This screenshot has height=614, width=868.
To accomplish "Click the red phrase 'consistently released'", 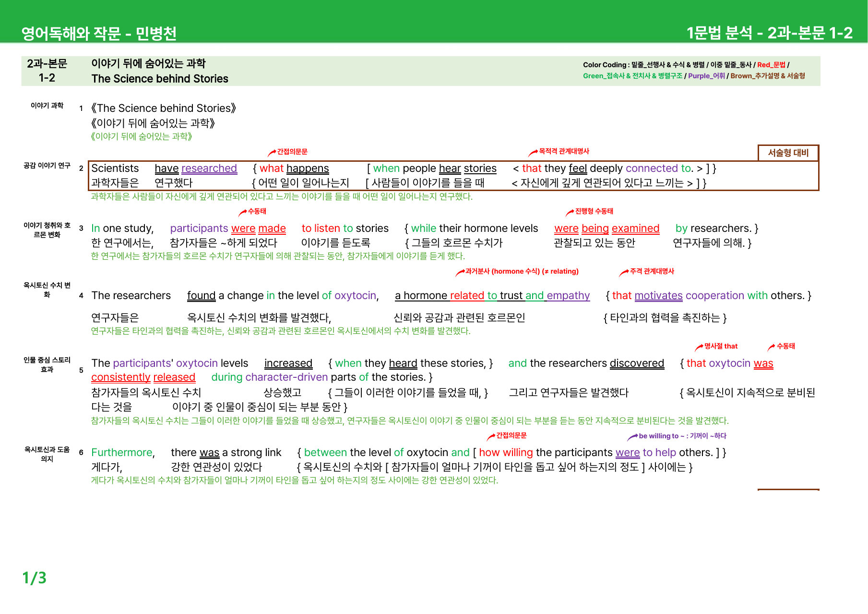I will point(143,377).
